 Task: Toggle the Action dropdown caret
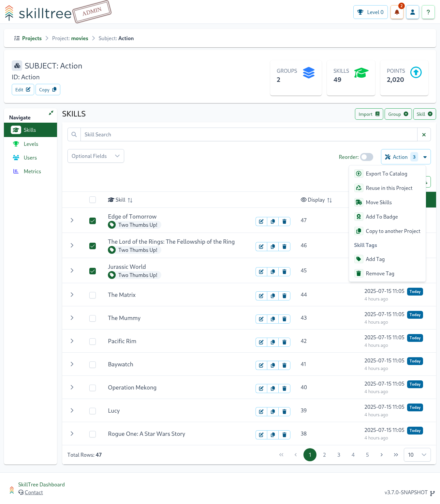[425, 157]
